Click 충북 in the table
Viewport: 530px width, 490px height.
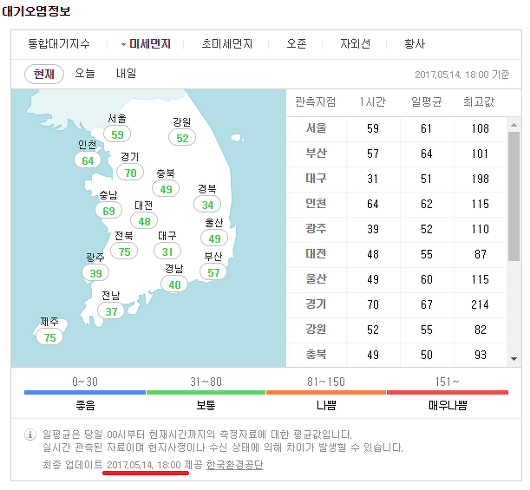316,354
